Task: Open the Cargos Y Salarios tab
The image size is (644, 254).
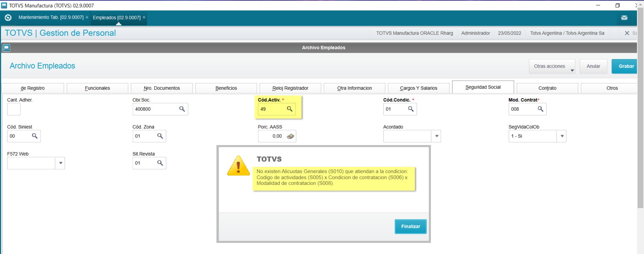Action: tap(419, 88)
